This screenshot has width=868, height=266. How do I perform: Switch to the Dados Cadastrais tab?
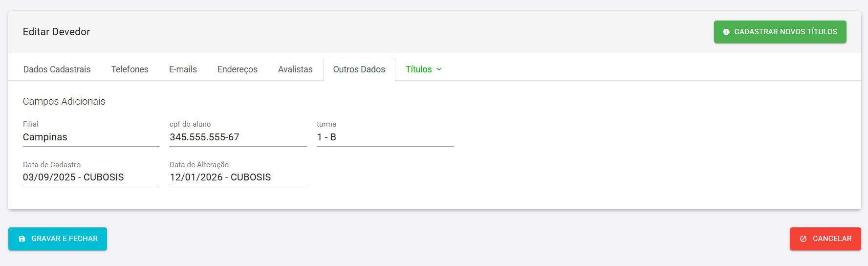57,69
